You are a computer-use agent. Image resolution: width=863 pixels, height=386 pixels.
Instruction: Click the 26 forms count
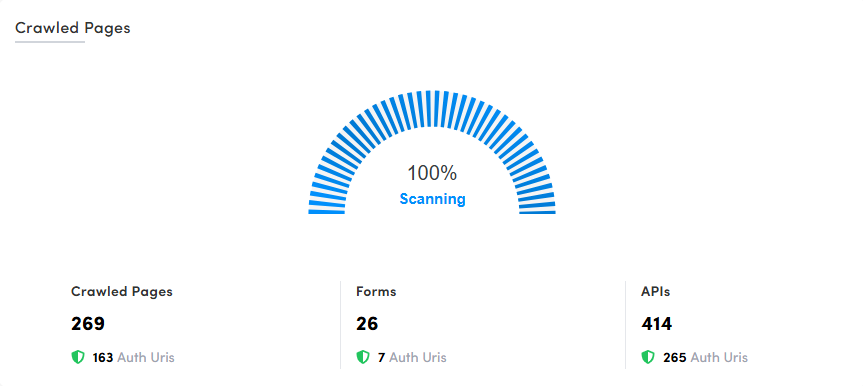(367, 324)
